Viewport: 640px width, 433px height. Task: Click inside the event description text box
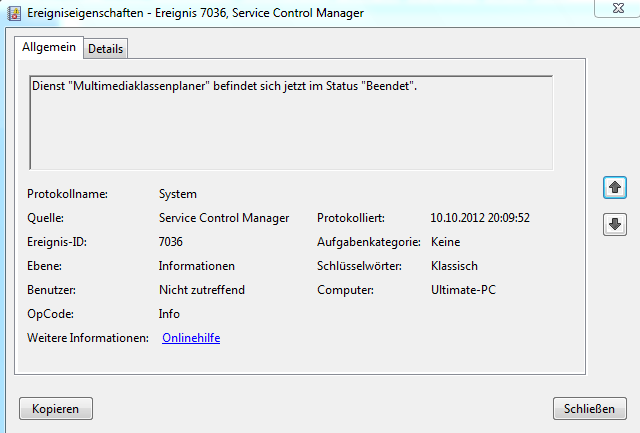coord(291,122)
